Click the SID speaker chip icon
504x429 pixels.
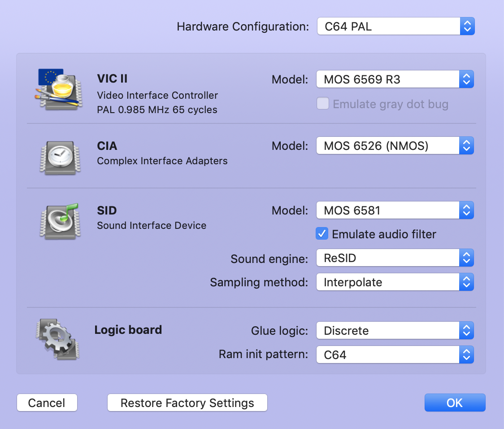tap(60, 221)
